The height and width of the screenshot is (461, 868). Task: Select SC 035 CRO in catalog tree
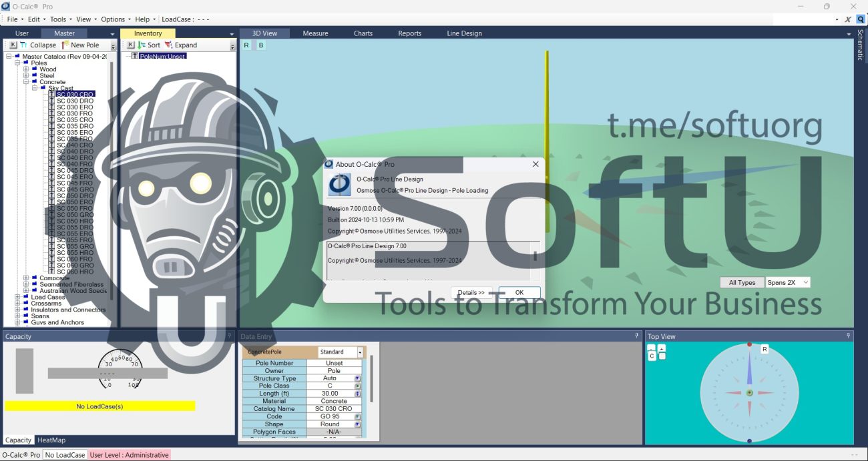75,120
